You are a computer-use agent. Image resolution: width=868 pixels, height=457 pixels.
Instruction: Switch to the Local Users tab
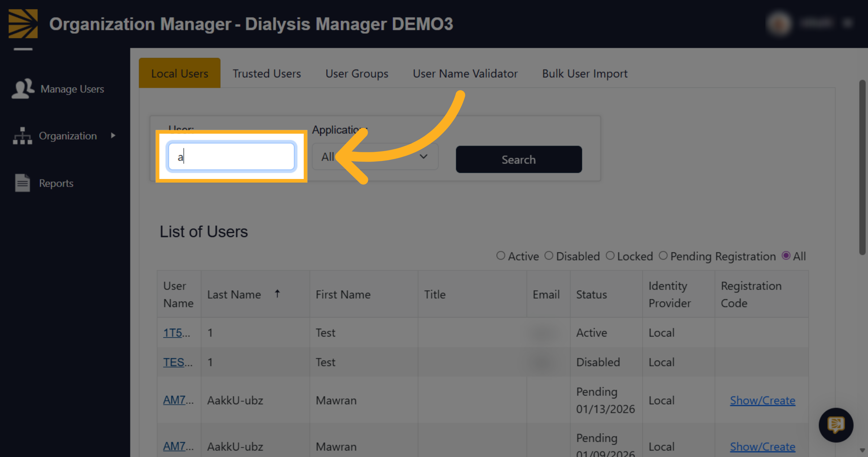click(x=179, y=73)
